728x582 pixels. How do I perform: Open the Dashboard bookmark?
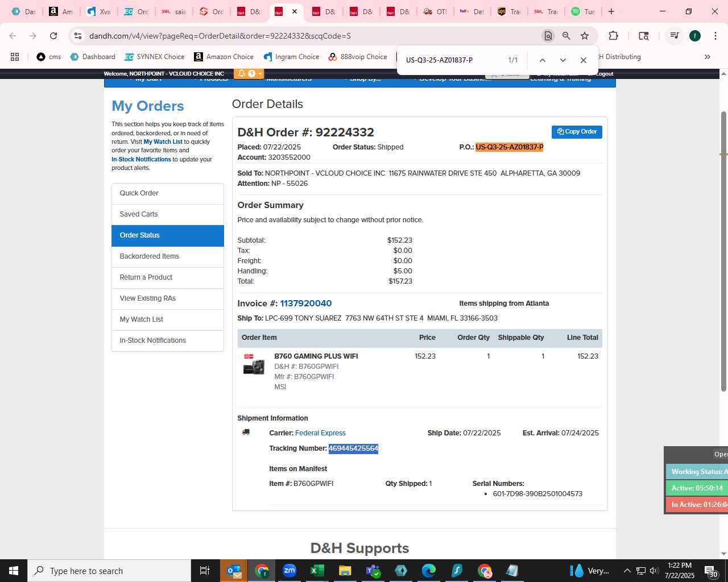click(93, 57)
